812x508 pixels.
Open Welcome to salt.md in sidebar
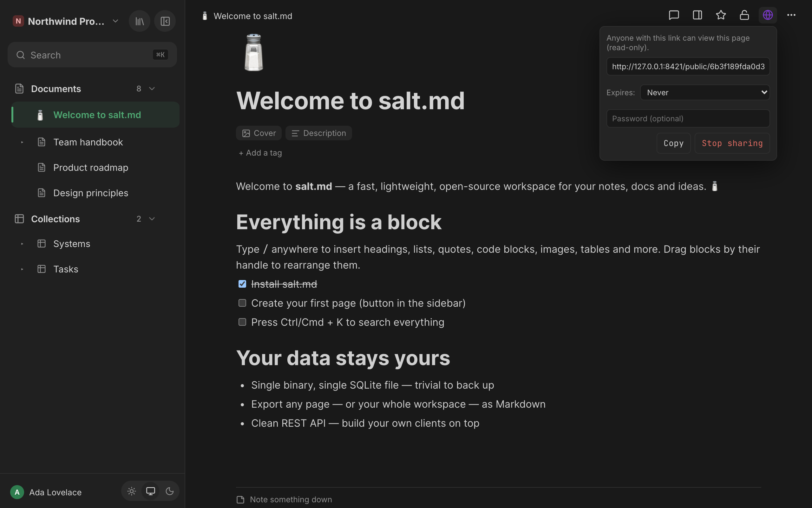point(95,115)
